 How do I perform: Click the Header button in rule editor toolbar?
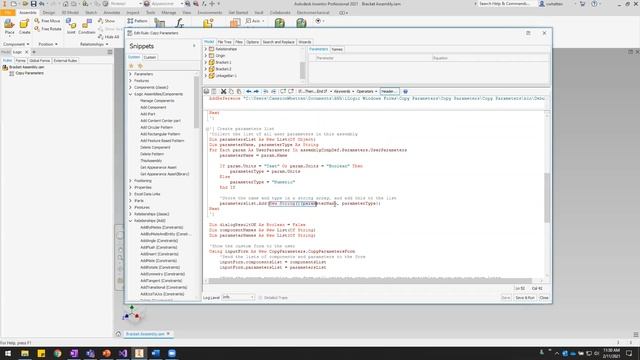point(389,91)
